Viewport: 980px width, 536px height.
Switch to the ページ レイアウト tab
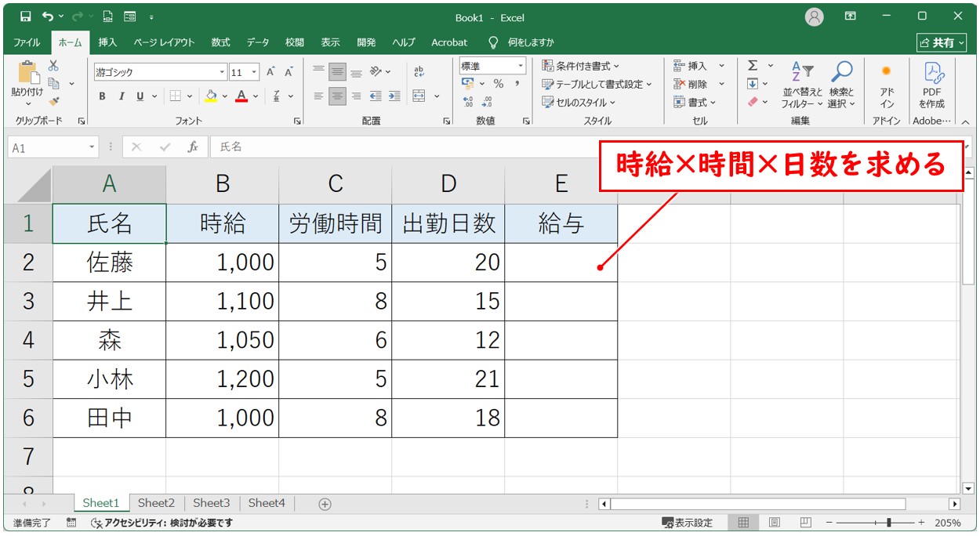click(163, 42)
